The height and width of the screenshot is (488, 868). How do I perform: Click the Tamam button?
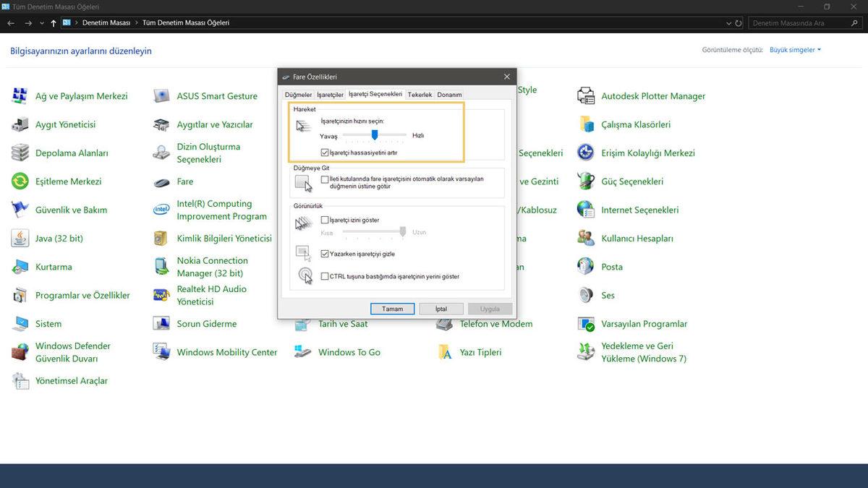(x=392, y=309)
